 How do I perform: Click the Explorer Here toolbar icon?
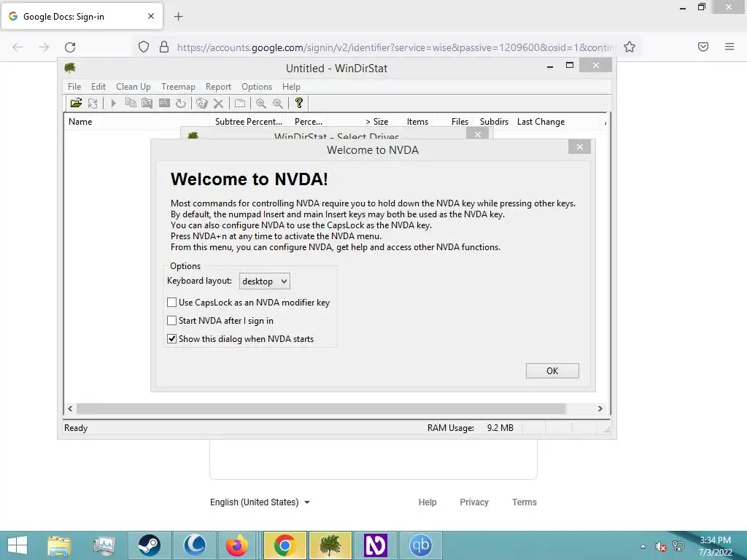click(147, 103)
